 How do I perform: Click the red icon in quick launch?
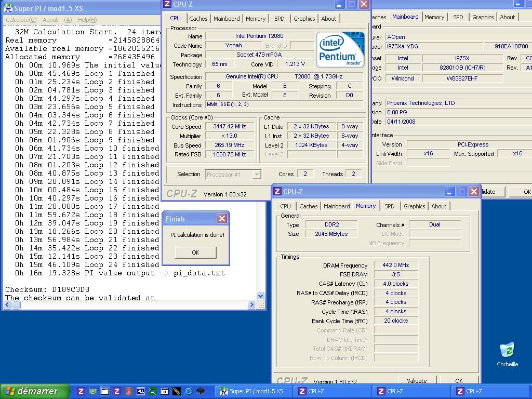(x=129, y=391)
